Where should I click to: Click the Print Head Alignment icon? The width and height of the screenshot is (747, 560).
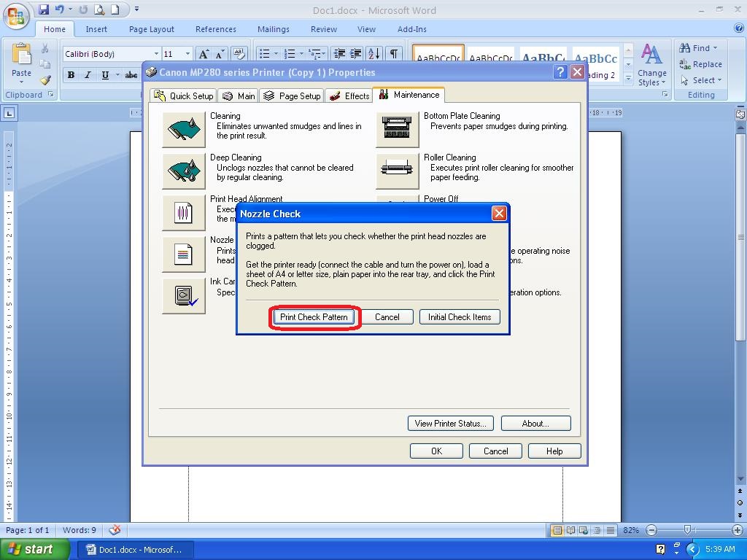point(184,212)
